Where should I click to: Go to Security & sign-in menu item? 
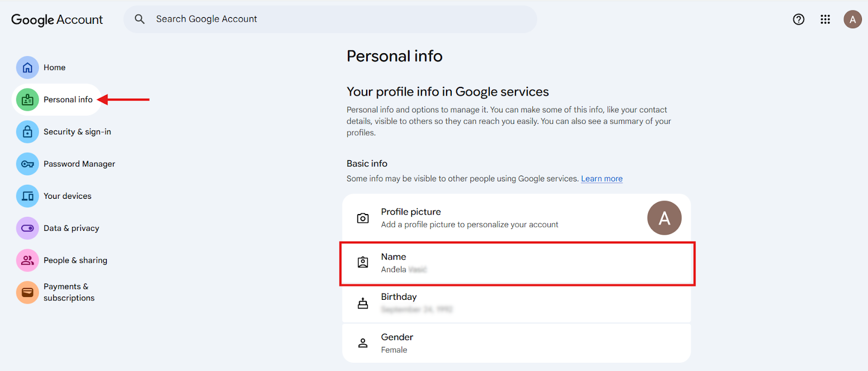(77, 132)
